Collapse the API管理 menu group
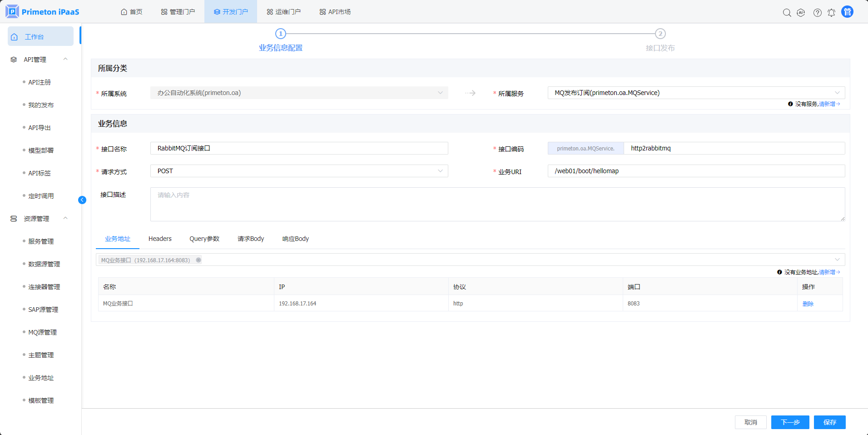The width and height of the screenshot is (868, 435). point(65,60)
